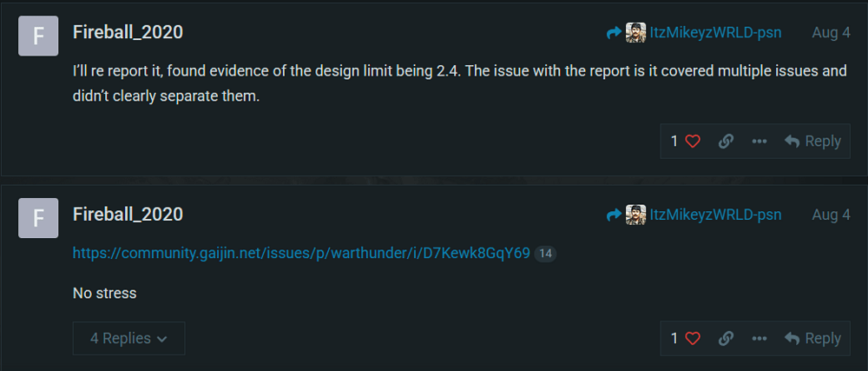Reply to the 'No stress' post
Image resolution: width=868 pixels, height=371 pixels.
tap(812, 338)
